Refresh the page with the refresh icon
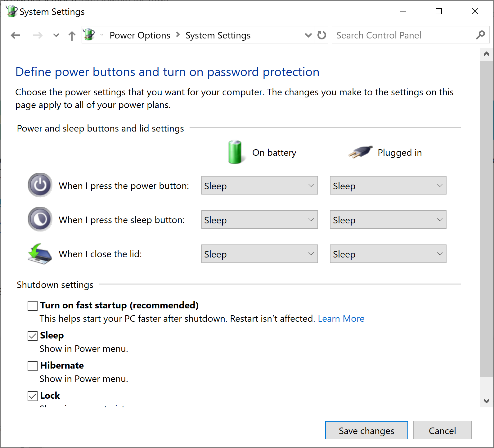 pos(322,35)
